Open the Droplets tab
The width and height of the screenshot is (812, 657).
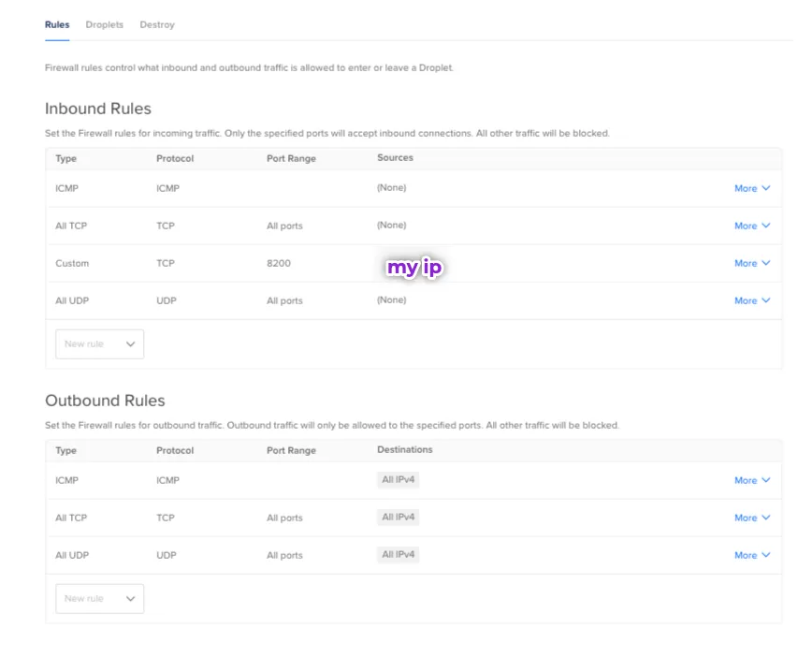coord(104,24)
